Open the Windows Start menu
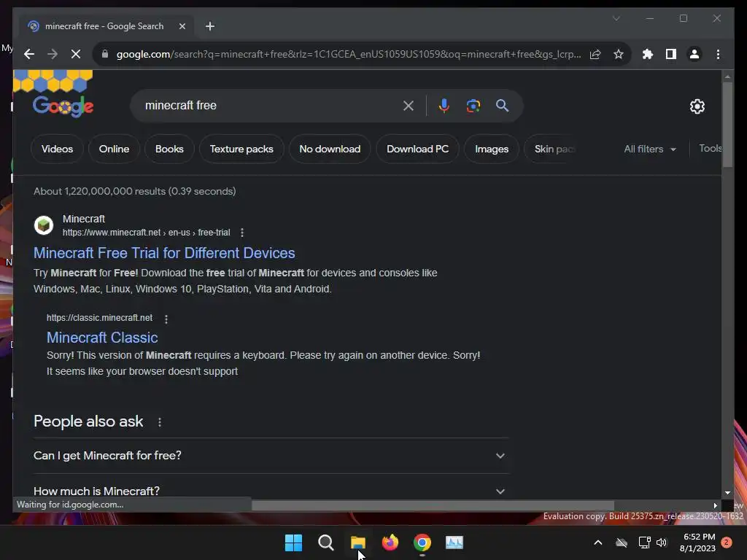The height and width of the screenshot is (560, 747). tap(293, 542)
